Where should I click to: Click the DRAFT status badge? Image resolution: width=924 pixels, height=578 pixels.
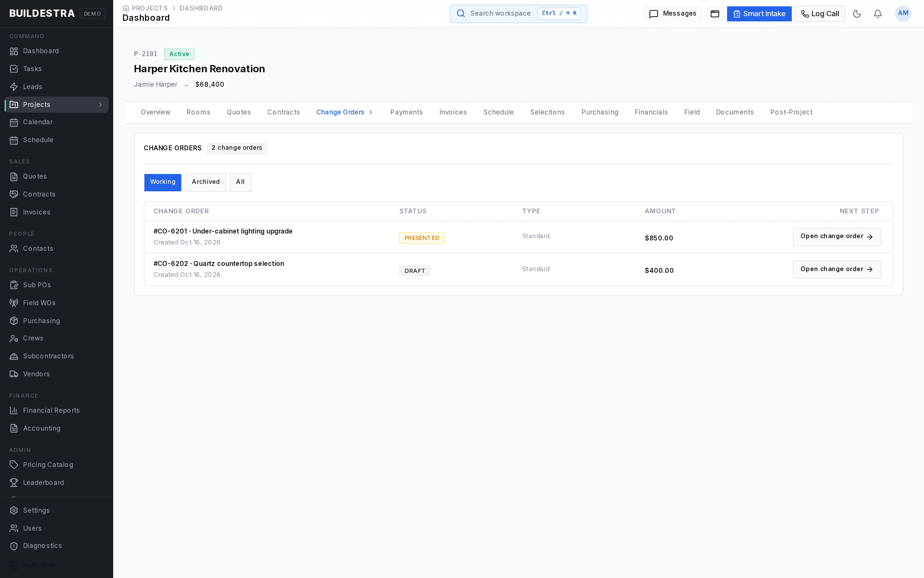point(415,271)
